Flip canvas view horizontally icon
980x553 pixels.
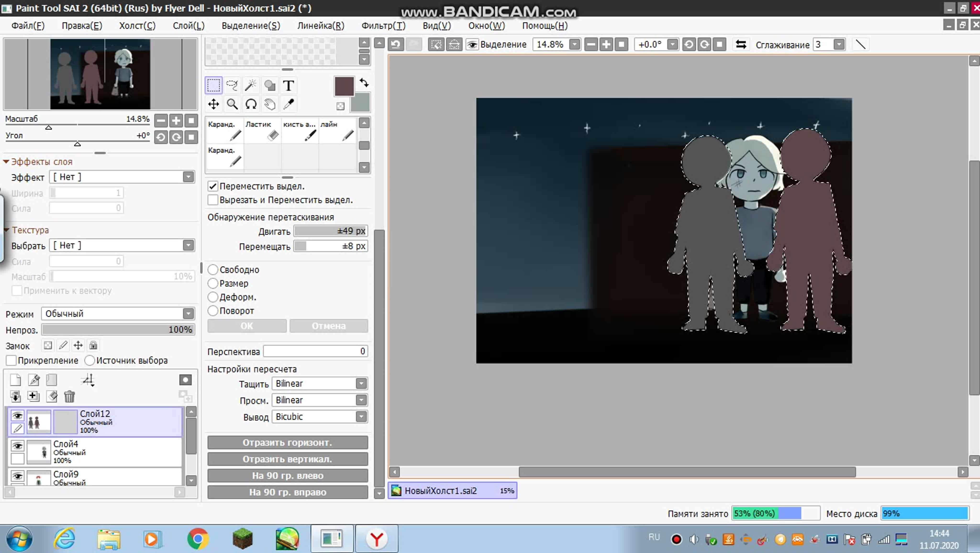pyautogui.click(x=741, y=44)
